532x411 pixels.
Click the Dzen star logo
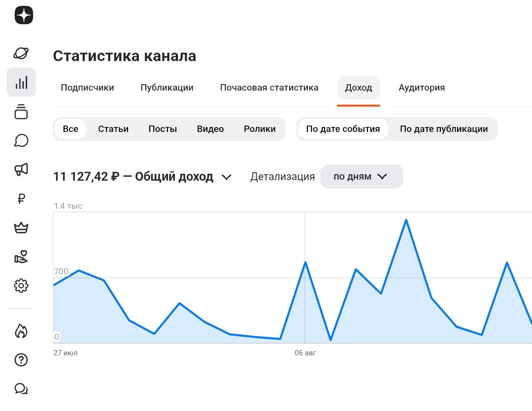coord(24,15)
